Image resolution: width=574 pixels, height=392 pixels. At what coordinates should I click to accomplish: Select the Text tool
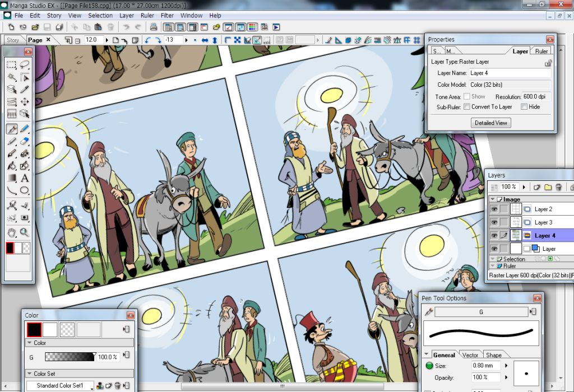(x=25, y=178)
